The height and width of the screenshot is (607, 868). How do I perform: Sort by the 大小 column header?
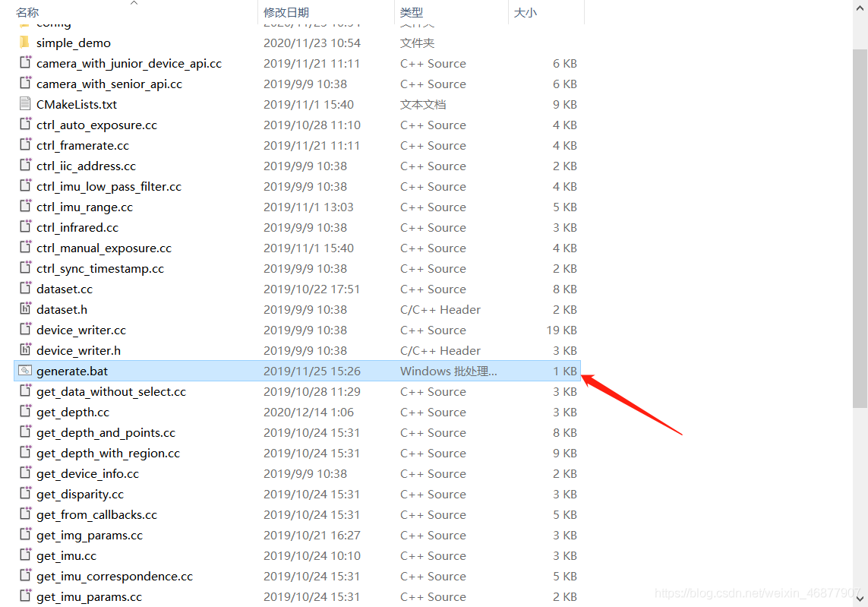pyautogui.click(x=526, y=12)
